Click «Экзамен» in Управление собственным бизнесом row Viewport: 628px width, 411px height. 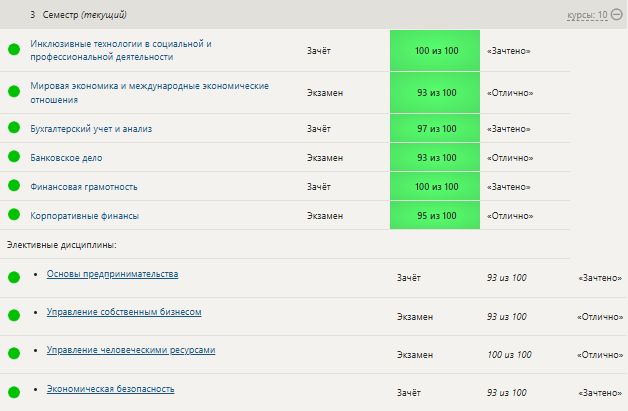415,316
